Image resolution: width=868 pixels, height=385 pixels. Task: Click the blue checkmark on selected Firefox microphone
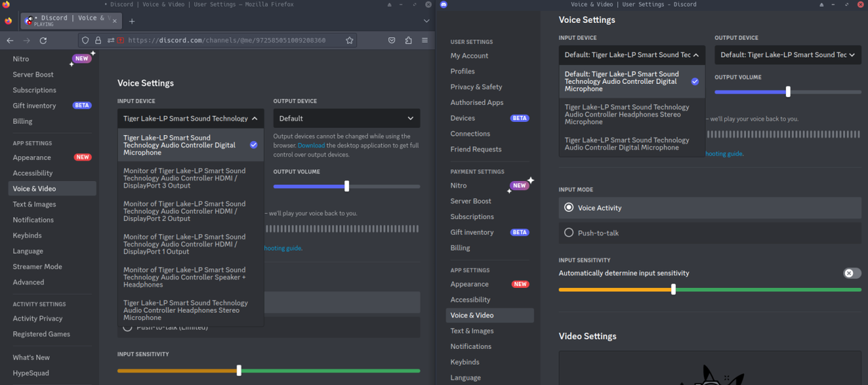tap(253, 145)
